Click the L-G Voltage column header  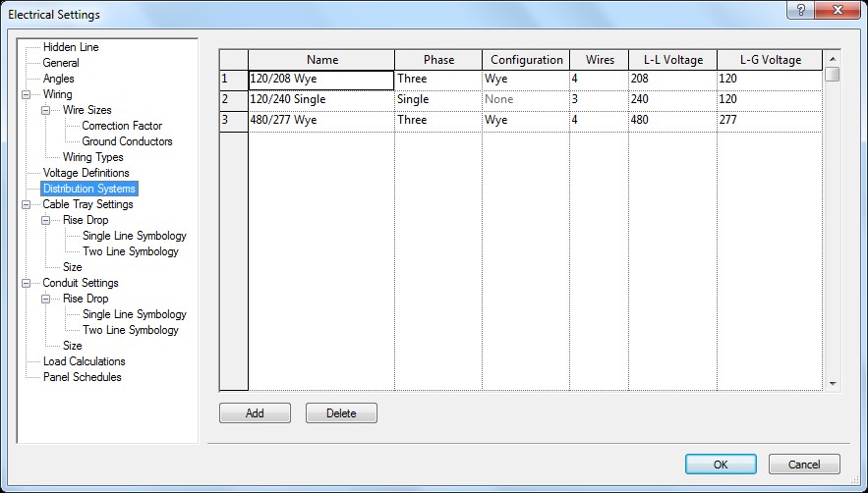[x=770, y=60]
